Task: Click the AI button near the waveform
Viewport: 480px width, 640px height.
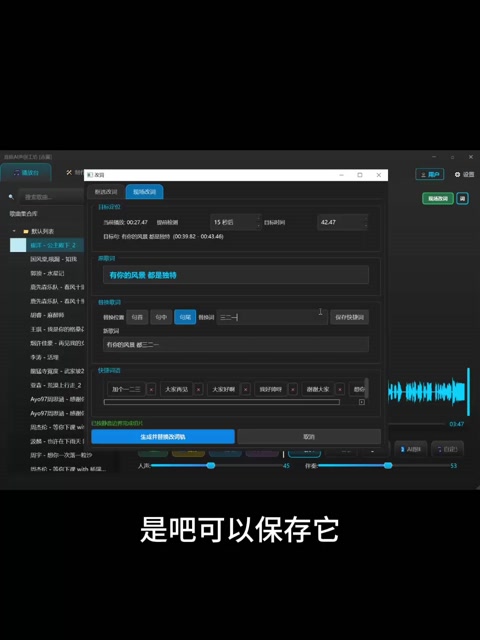Action: pyautogui.click(x=411, y=449)
